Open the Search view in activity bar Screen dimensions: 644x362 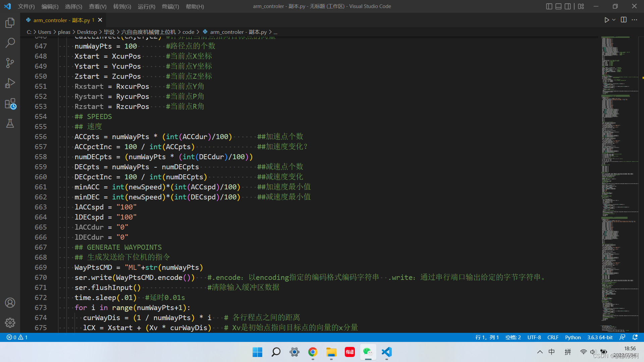(x=10, y=43)
